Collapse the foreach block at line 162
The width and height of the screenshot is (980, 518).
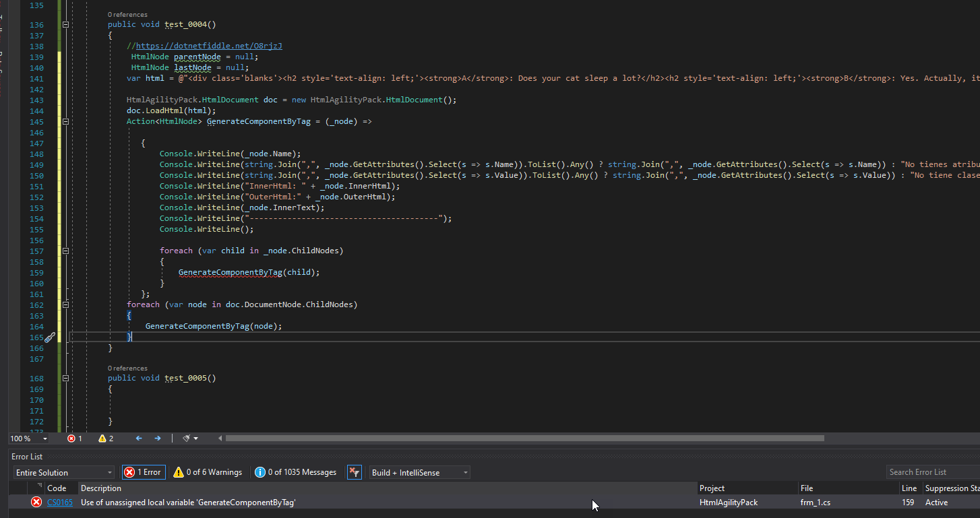(x=65, y=305)
